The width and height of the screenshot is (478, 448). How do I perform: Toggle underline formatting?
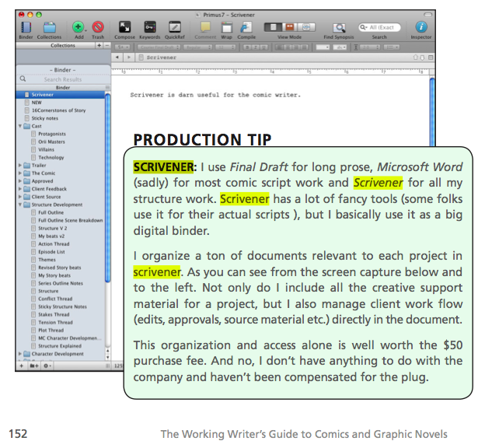[x=264, y=47]
